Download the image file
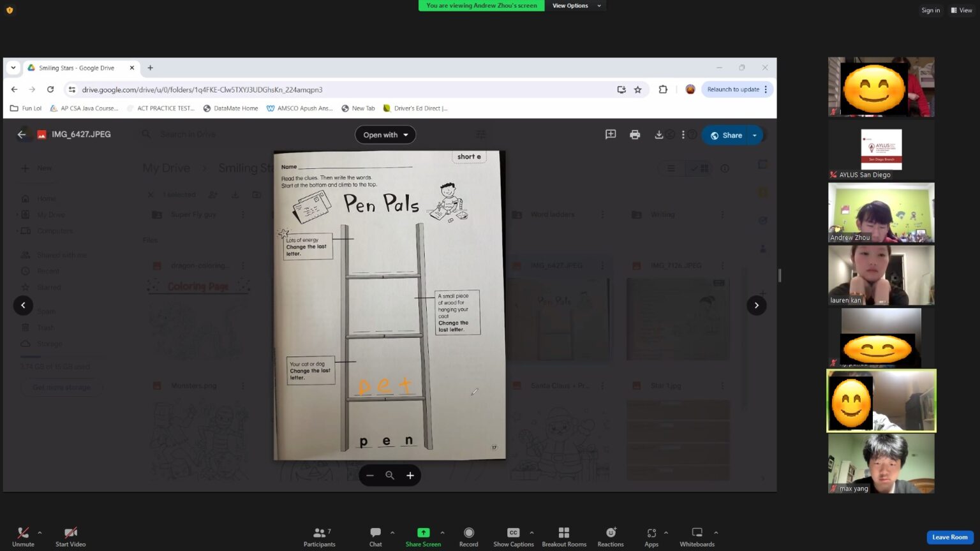Screen dimensions: 980x551 point(659,135)
